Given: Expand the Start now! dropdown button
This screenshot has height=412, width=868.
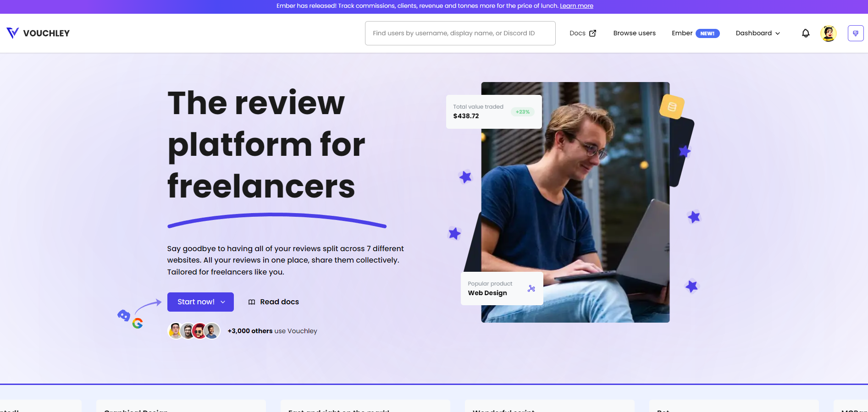Looking at the screenshot, I should [x=200, y=302].
